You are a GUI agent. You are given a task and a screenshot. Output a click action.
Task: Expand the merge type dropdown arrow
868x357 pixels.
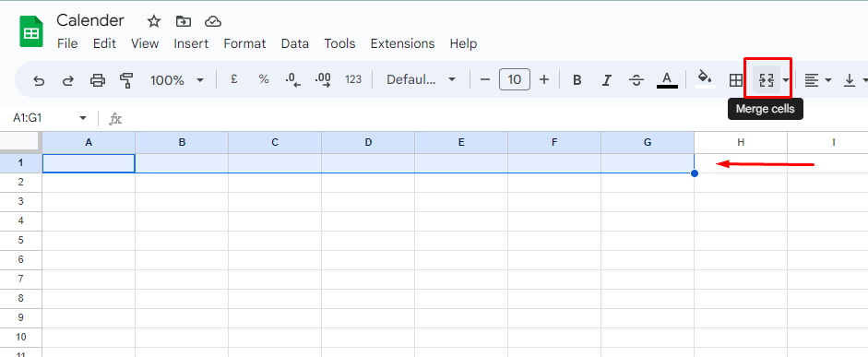coord(786,80)
